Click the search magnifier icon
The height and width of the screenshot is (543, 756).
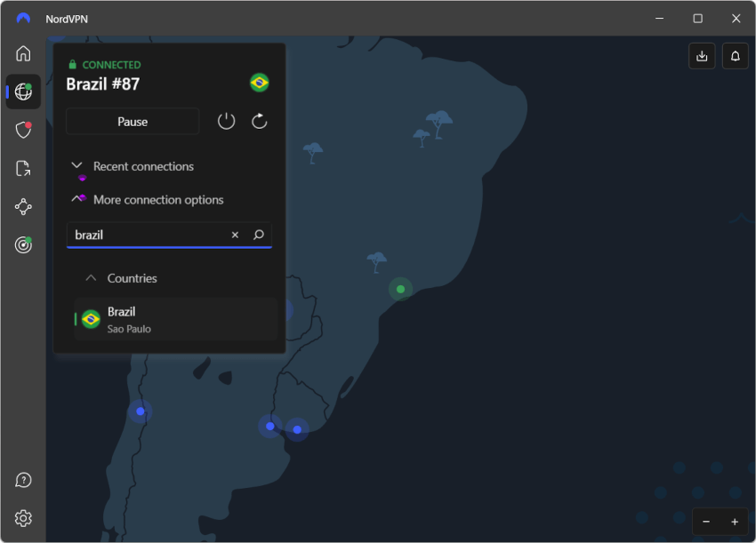point(259,235)
